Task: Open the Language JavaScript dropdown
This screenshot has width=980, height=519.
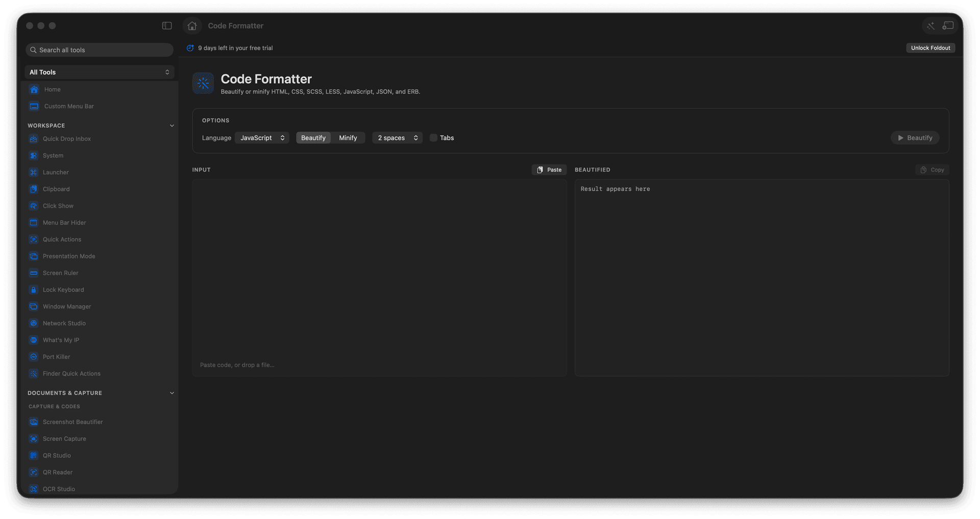Action: point(262,138)
